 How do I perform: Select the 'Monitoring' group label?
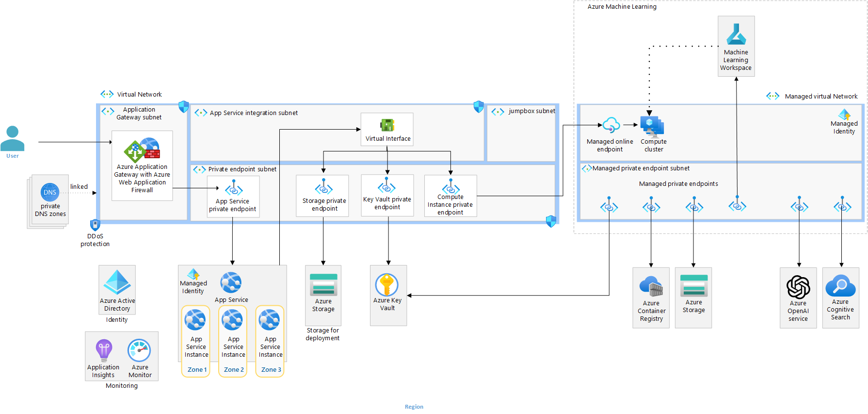click(x=122, y=386)
